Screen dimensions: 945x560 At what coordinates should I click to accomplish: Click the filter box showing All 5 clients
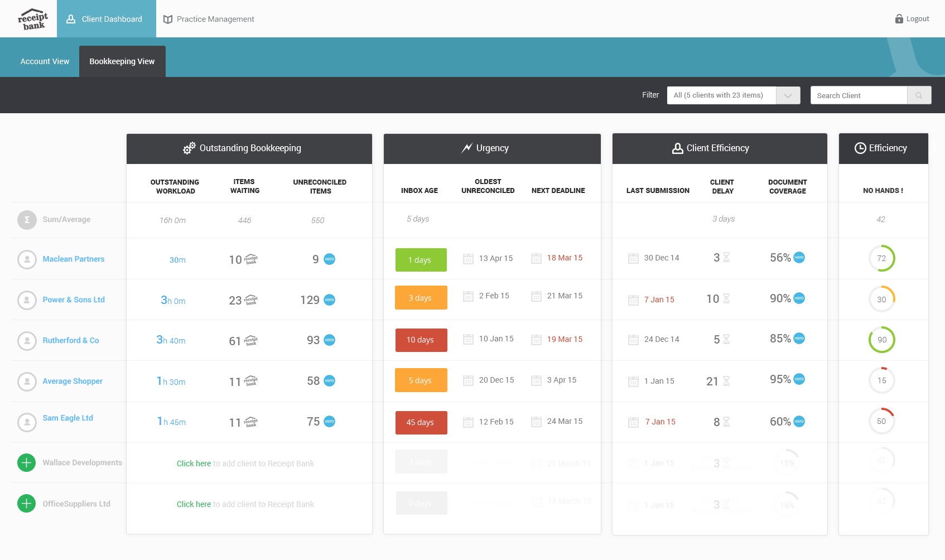click(x=721, y=95)
